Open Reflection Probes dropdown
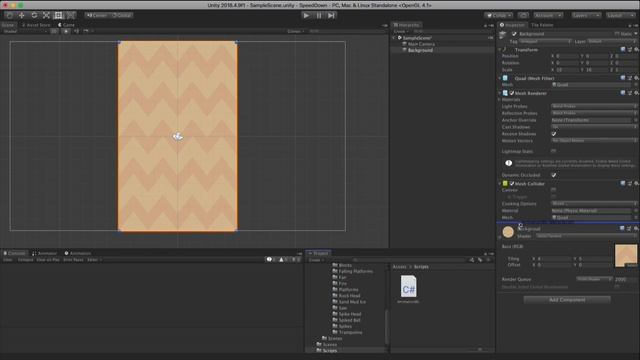 click(594, 113)
